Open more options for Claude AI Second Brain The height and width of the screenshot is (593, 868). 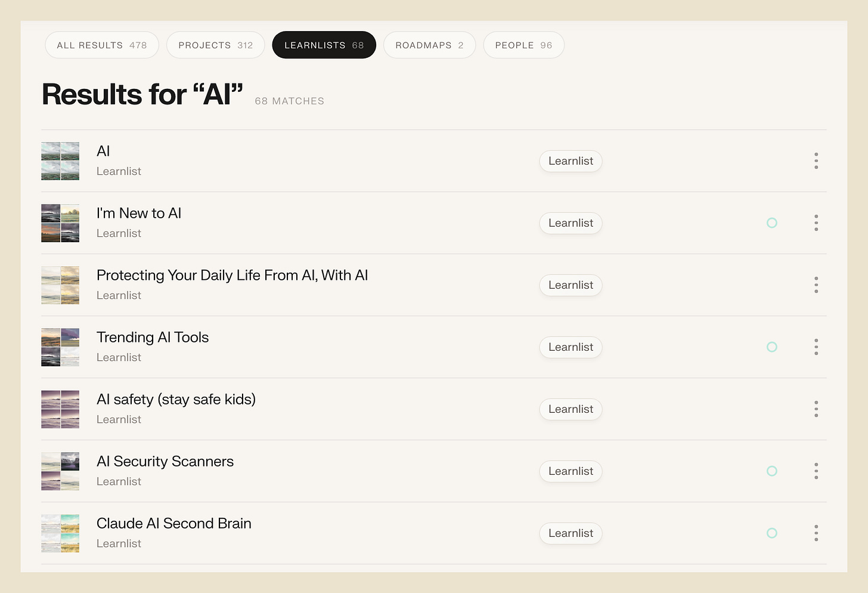816,533
